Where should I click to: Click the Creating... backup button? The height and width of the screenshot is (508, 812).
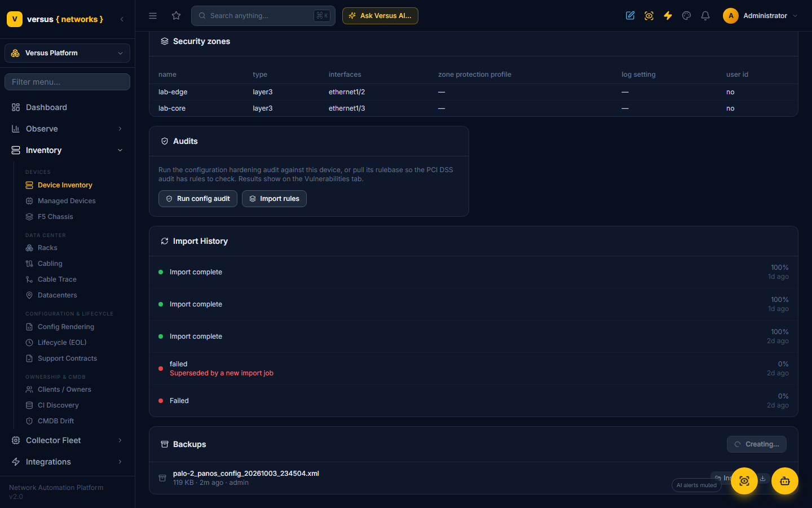[x=757, y=444]
